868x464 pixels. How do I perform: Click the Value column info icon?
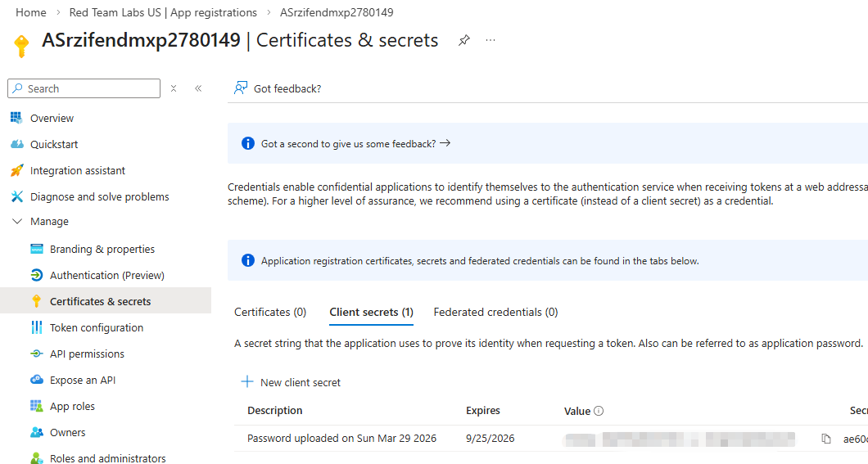click(x=599, y=411)
